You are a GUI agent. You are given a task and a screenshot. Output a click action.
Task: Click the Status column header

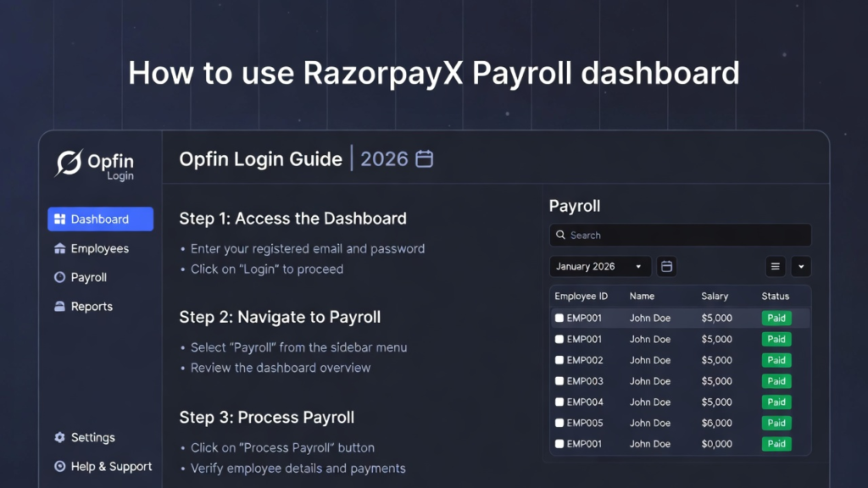click(x=775, y=297)
